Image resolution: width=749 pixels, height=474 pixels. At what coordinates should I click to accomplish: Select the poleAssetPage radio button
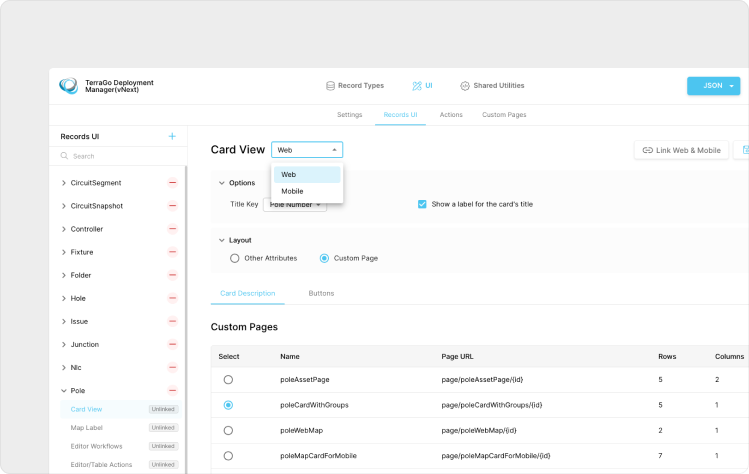pos(228,380)
